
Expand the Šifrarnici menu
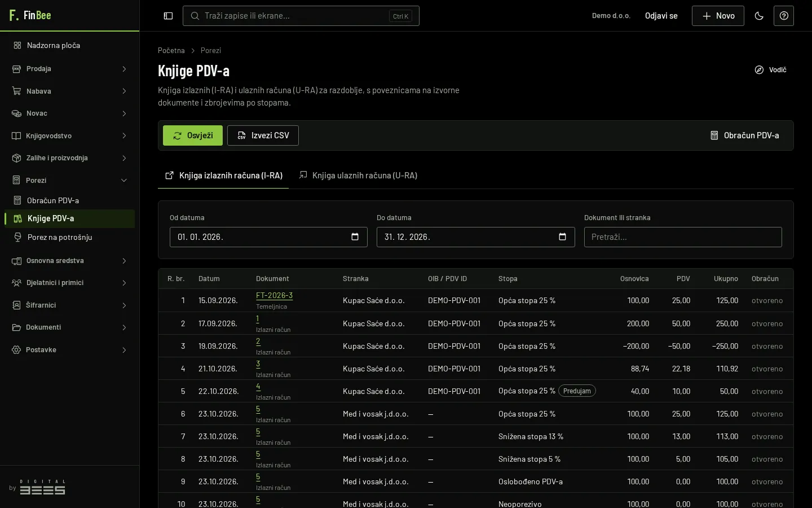pyautogui.click(x=69, y=305)
